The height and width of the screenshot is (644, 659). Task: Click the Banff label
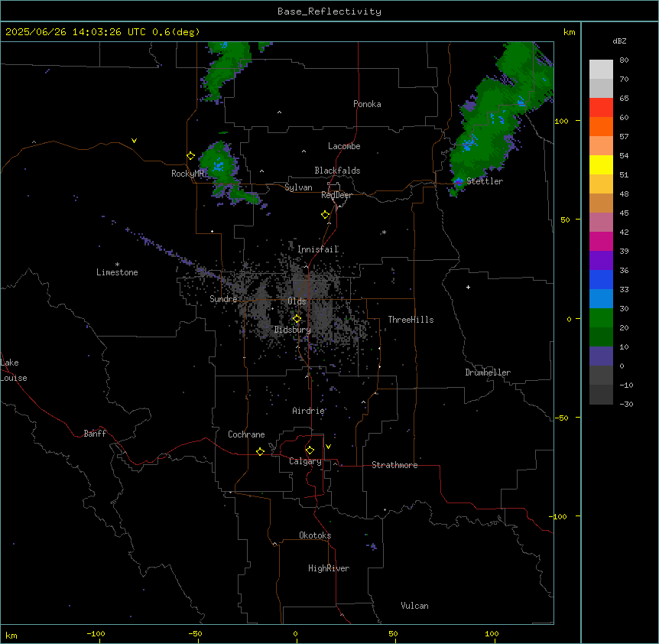point(95,434)
